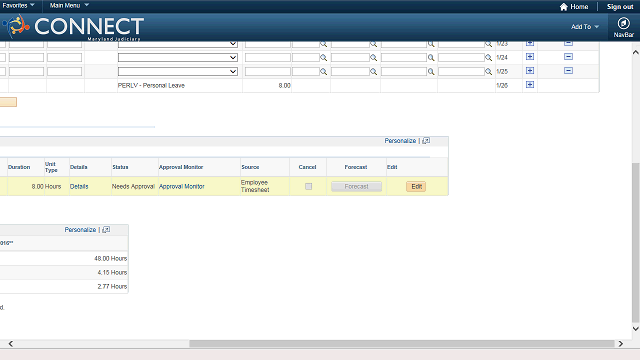Screen dimensions: 640x360
Task: Click Personalize above the requests grid
Action: pyautogui.click(x=400, y=140)
